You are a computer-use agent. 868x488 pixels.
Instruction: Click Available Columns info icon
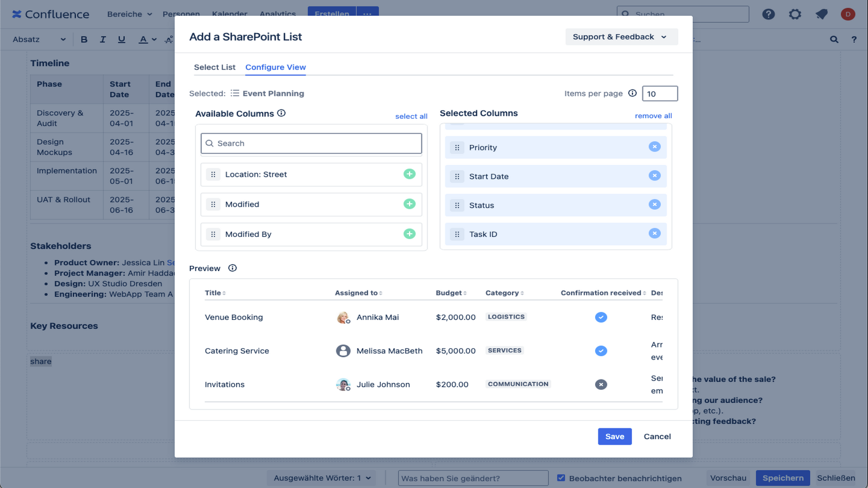click(281, 113)
